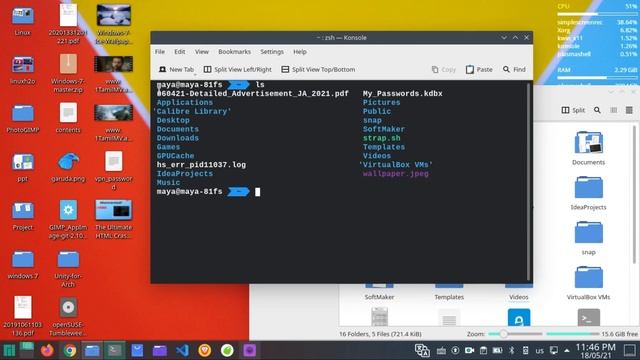
Task: Select SoftMaker folder label in Dolphin
Action: pyautogui.click(x=379, y=297)
